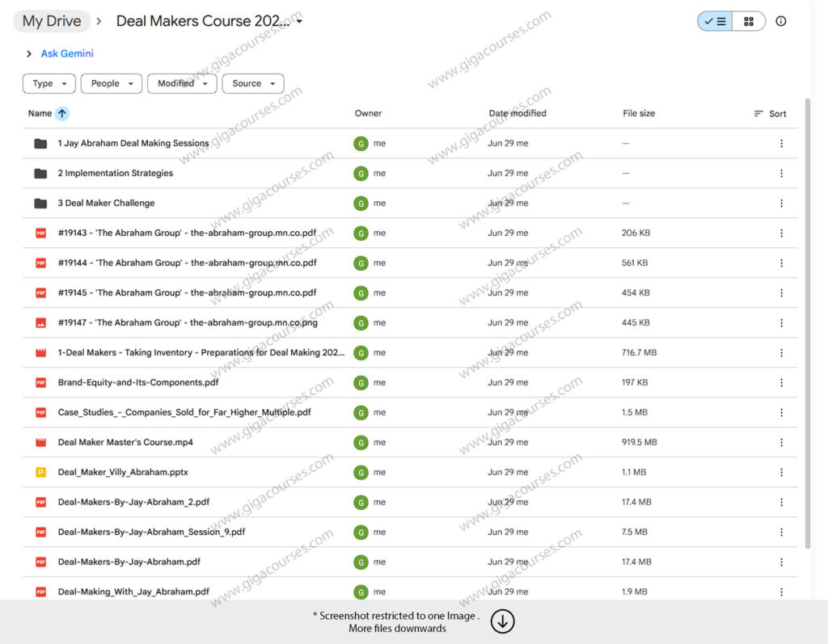Viewport: 828px width, 644px height.
Task: Select '#19144 - The Abraham Group' PDF name
Action: (x=187, y=263)
